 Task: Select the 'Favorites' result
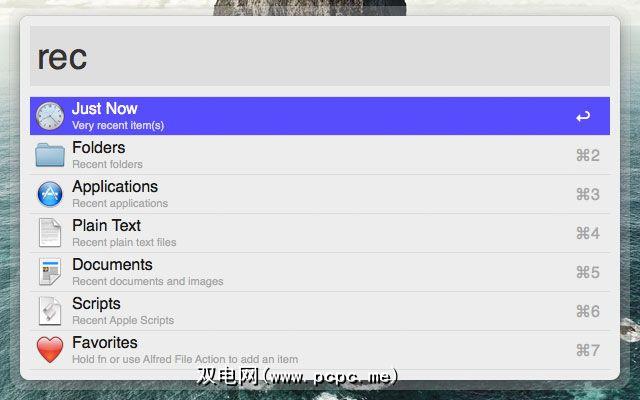pos(320,350)
